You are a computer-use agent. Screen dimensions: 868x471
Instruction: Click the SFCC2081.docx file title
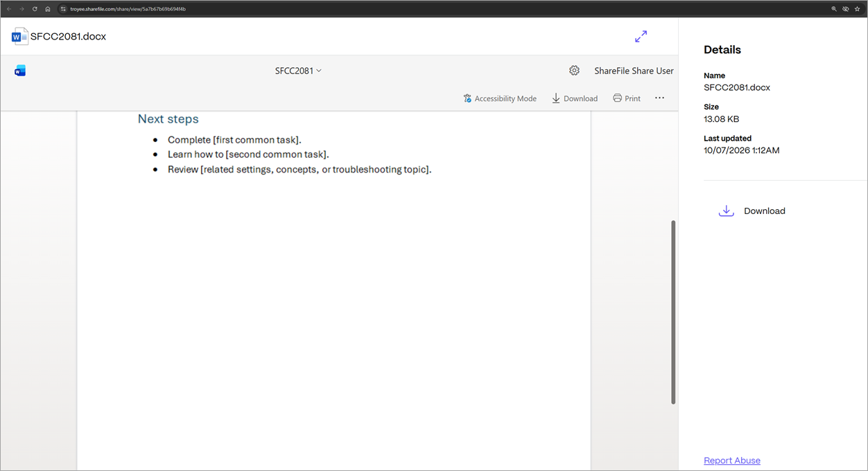point(68,37)
